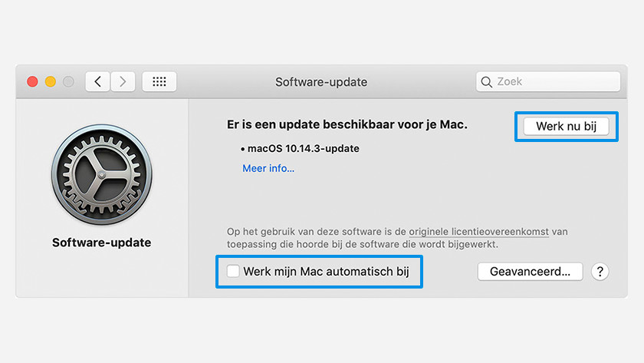644x363 pixels.
Task: Open help with the question mark button
Action: pyautogui.click(x=600, y=271)
